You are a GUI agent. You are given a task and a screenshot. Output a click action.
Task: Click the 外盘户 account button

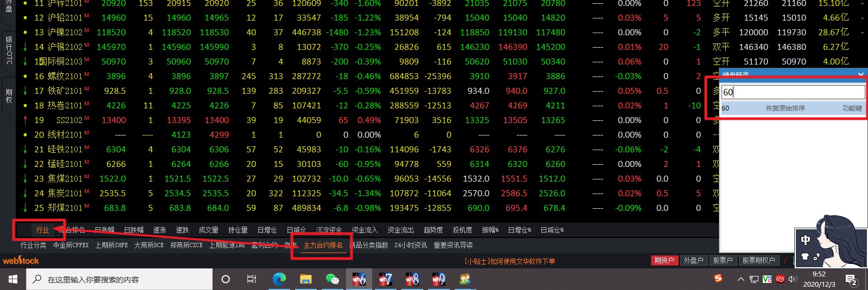click(x=693, y=261)
